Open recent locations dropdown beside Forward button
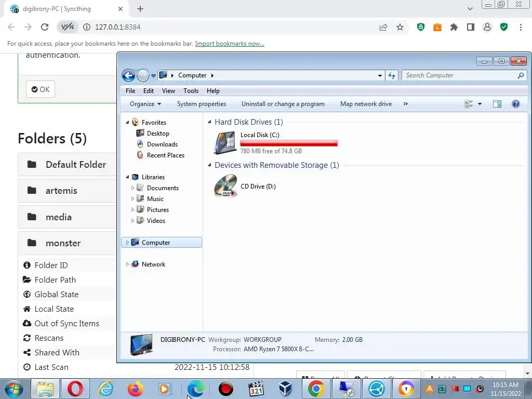Screen dimensions: 532x399 click(x=153, y=76)
